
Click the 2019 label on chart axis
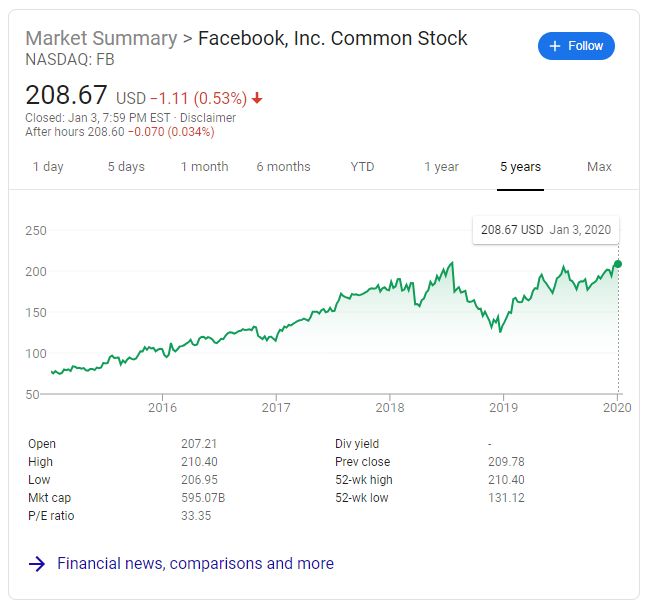coord(503,408)
